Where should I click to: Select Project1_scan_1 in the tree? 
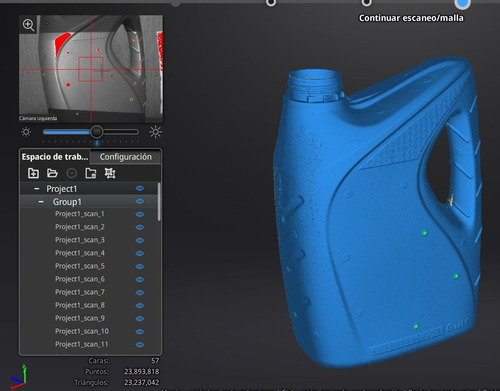[x=80, y=214]
